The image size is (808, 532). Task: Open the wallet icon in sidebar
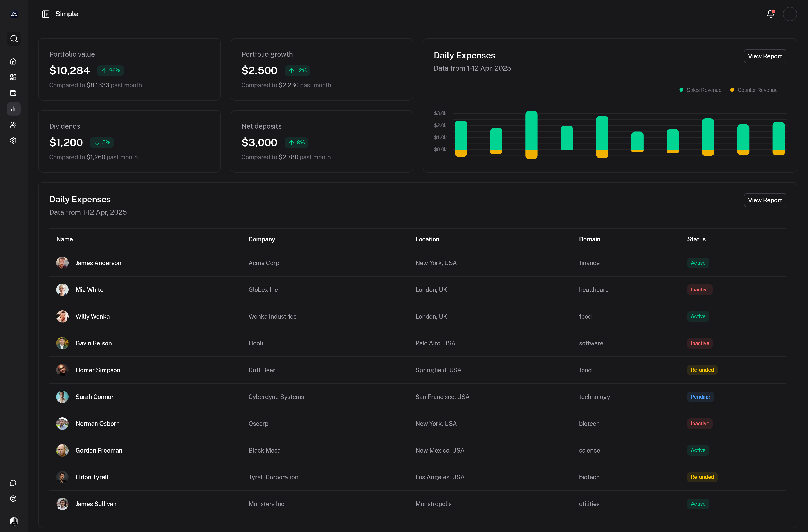[13, 93]
